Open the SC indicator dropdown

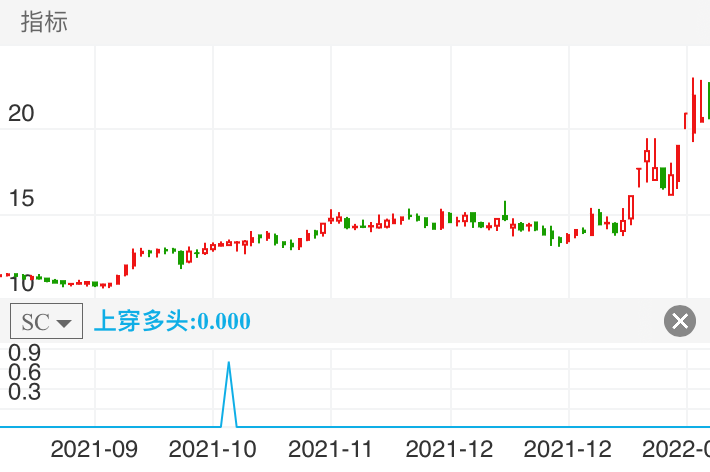(x=46, y=322)
